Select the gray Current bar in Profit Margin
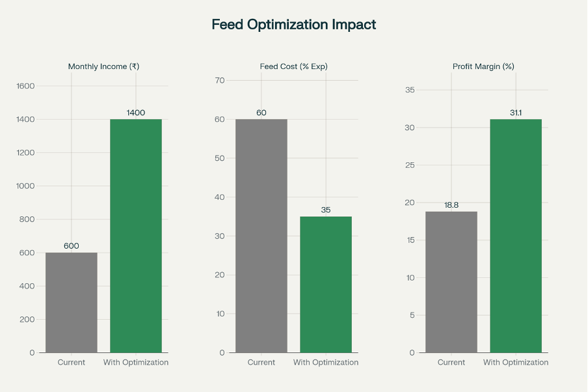588x392 pixels. click(451, 282)
